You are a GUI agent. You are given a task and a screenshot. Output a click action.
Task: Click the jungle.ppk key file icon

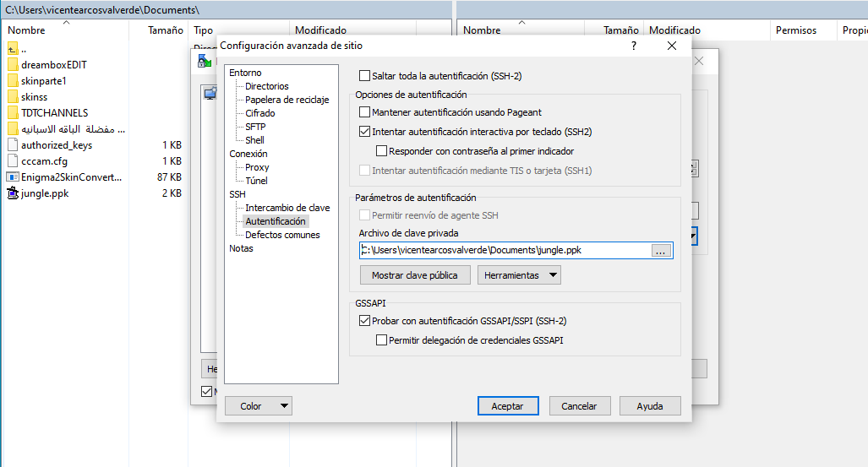pyautogui.click(x=12, y=193)
